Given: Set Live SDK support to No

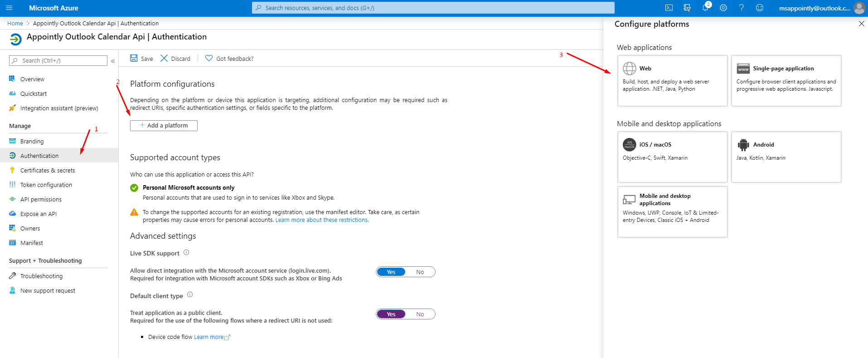Looking at the screenshot, I should tap(420, 272).
